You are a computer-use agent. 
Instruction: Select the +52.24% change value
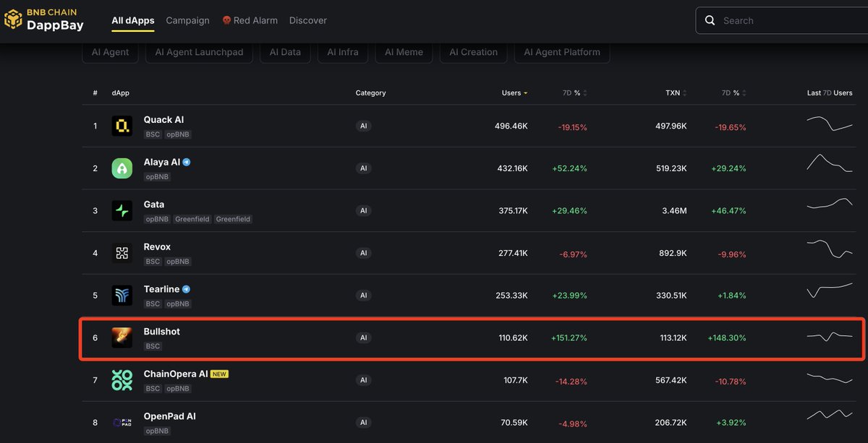pyautogui.click(x=569, y=168)
